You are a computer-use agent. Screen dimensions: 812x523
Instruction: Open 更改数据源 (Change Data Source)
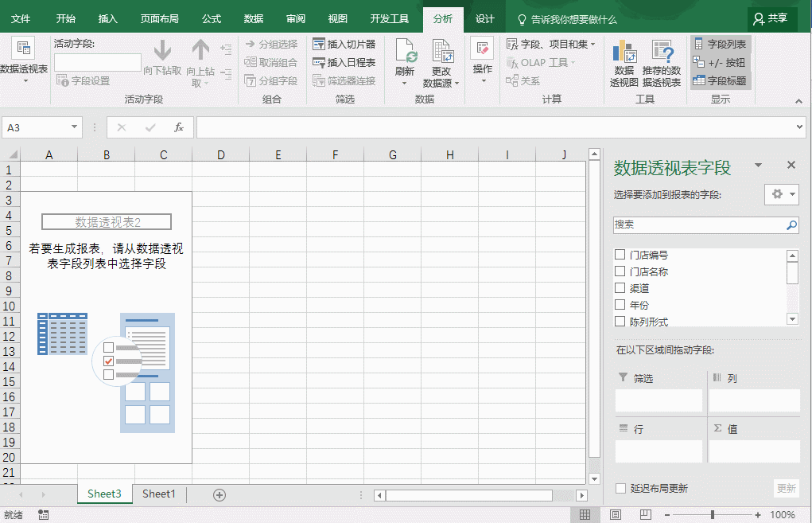click(441, 53)
